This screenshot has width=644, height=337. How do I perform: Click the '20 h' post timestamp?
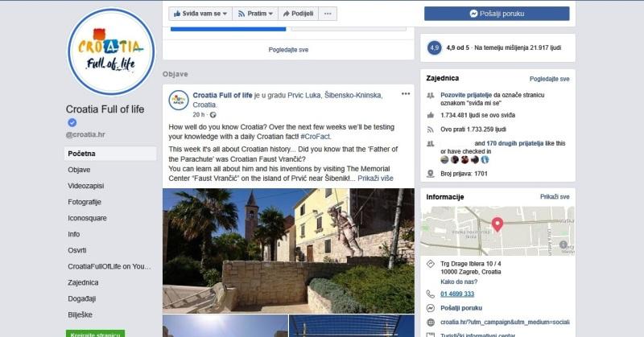pyautogui.click(x=198, y=115)
